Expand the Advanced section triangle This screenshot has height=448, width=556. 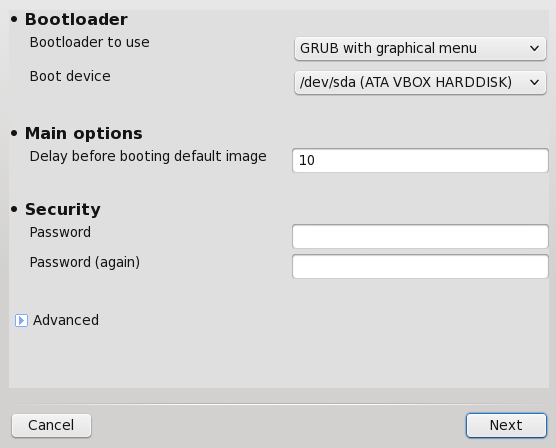coord(21,320)
